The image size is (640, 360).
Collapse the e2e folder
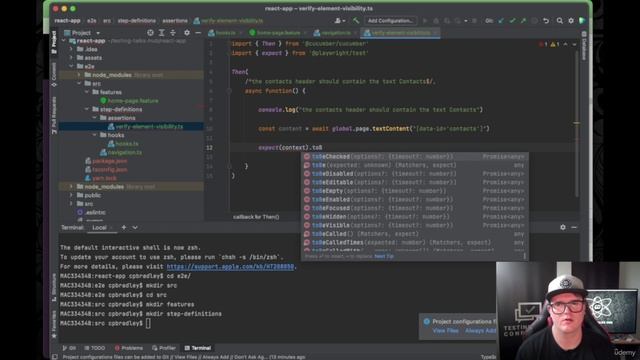pyautogui.click(x=71, y=66)
